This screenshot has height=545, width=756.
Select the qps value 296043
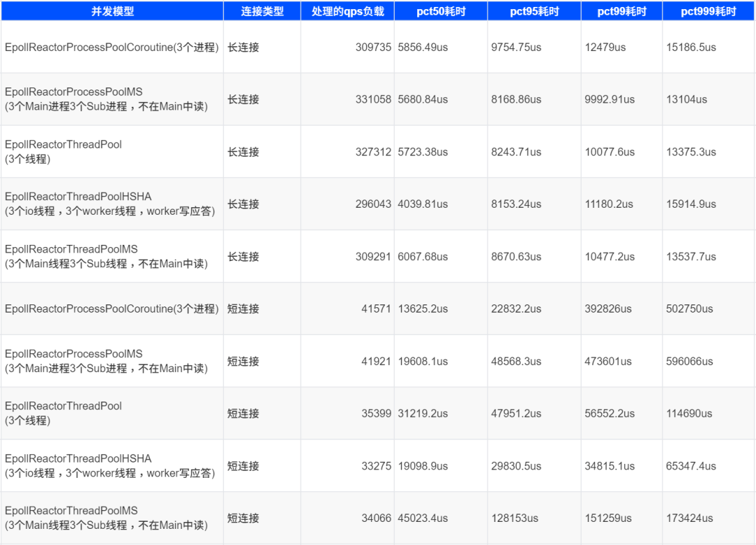[373, 204]
